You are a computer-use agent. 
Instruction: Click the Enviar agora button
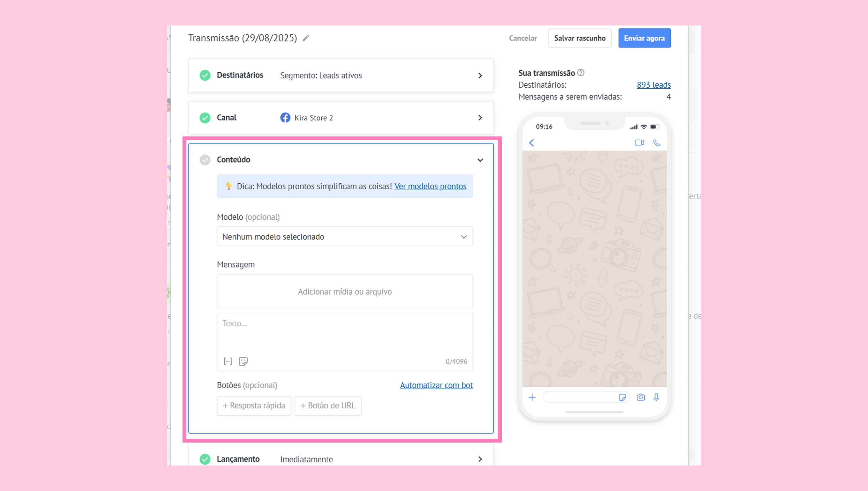pos(644,38)
